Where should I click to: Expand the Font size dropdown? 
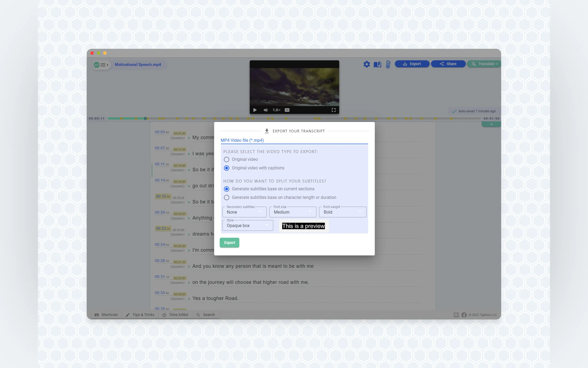point(292,212)
